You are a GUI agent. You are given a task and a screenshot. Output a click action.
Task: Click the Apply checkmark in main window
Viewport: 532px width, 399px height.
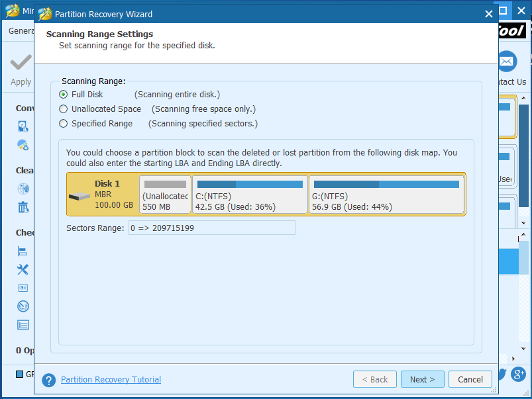click(x=21, y=63)
